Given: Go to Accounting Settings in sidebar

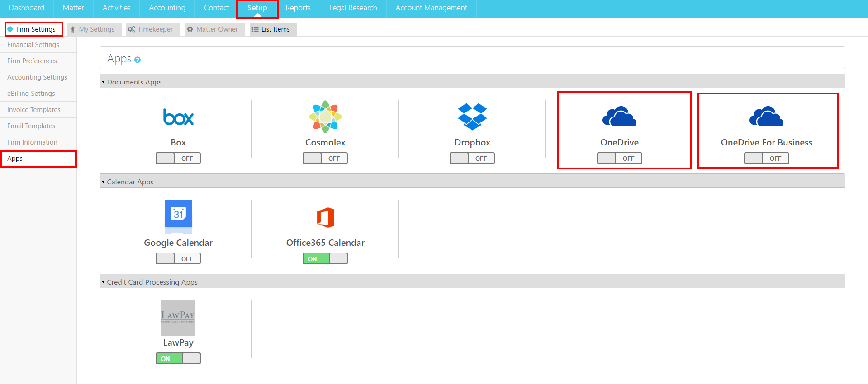Looking at the screenshot, I should click(x=38, y=77).
